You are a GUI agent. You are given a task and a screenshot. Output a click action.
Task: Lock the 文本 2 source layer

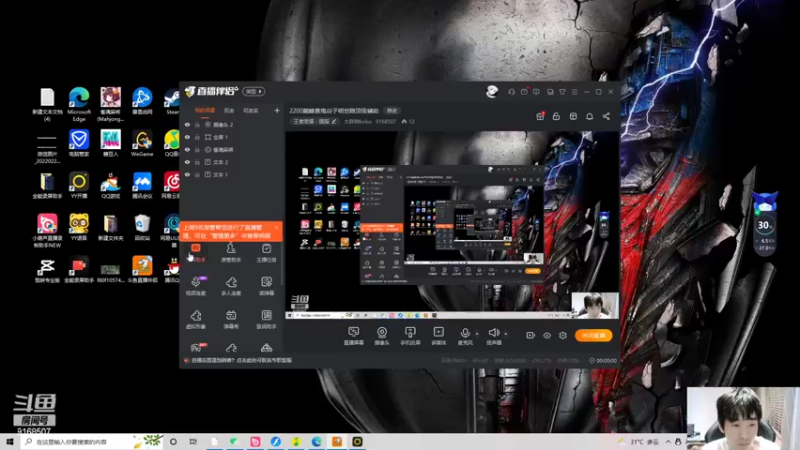click(197, 162)
